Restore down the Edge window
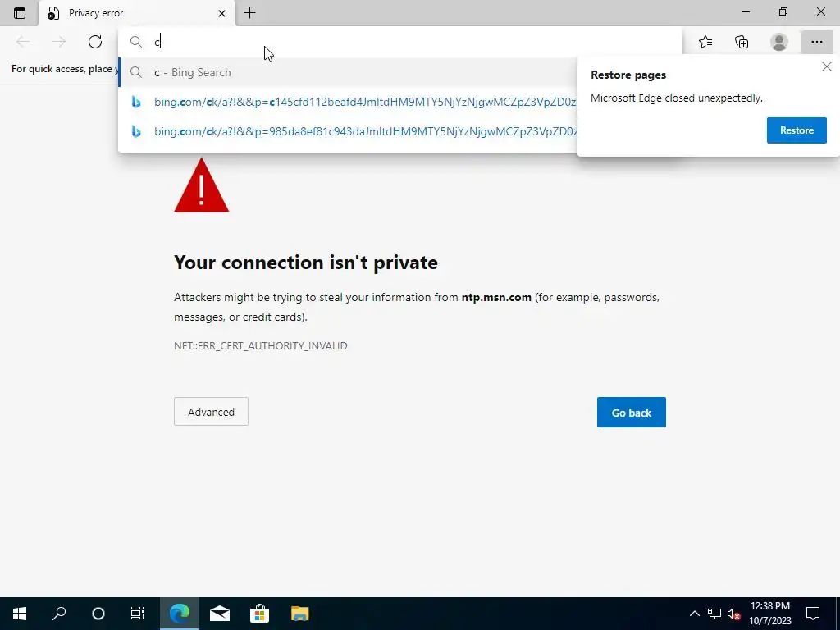 click(x=783, y=11)
